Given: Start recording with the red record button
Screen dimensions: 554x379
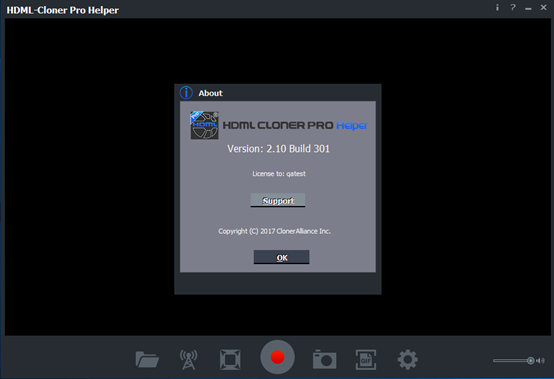Looking at the screenshot, I should (x=277, y=357).
